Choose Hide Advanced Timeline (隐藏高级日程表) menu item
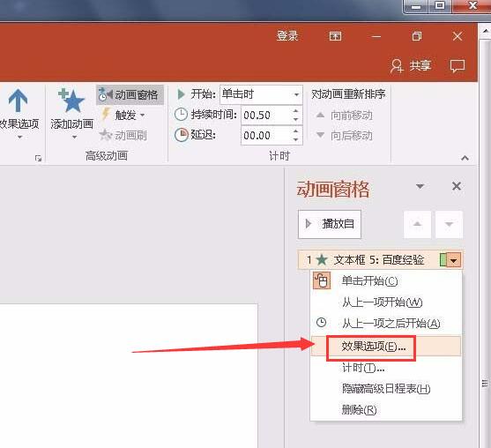The image size is (491, 448). pos(386,389)
